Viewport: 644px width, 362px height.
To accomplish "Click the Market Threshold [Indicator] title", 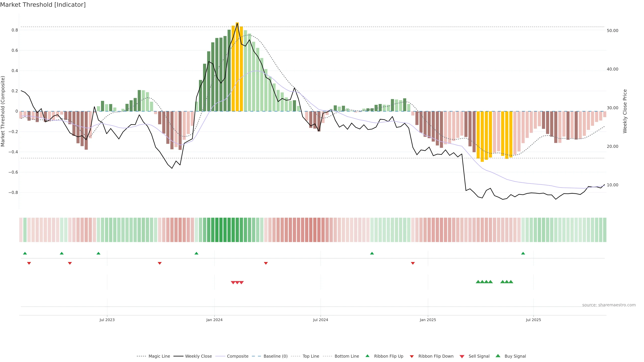I will pos(43,5).
